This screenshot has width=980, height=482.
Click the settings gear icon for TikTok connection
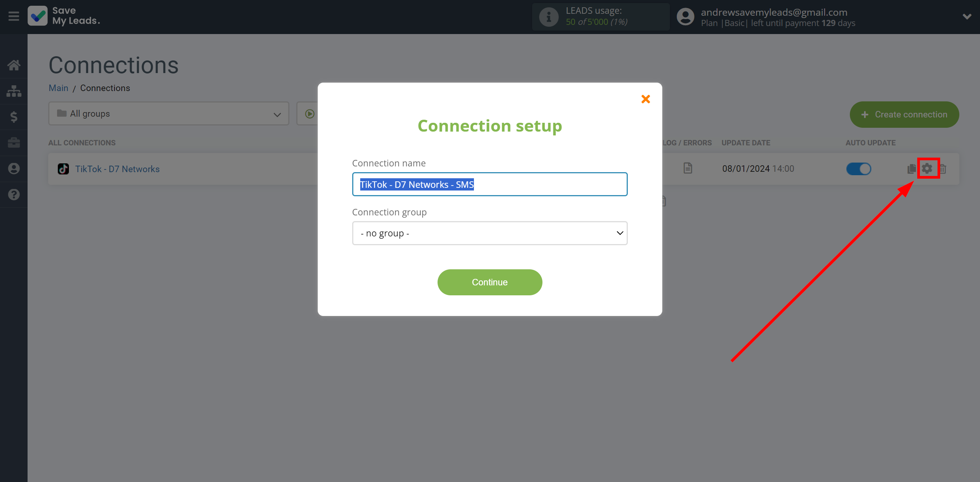(x=928, y=169)
